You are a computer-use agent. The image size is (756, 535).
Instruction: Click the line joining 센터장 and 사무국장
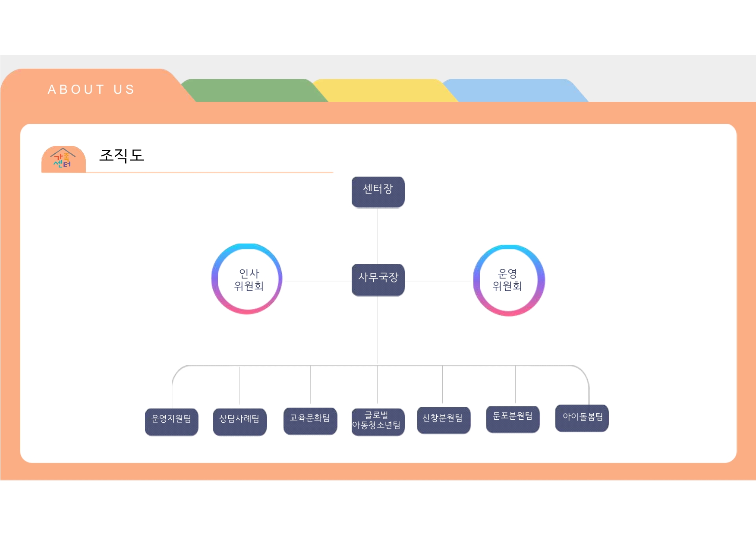point(378,236)
